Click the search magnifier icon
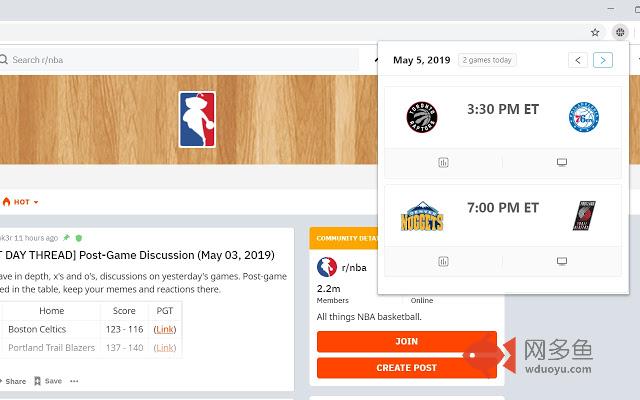 [x=4, y=60]
